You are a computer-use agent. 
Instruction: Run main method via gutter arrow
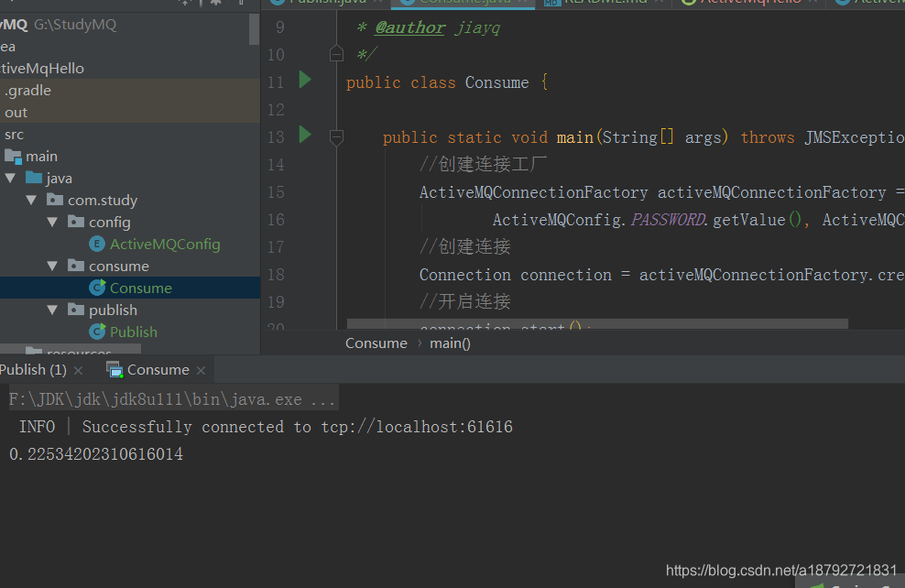(x=305, y=135)
